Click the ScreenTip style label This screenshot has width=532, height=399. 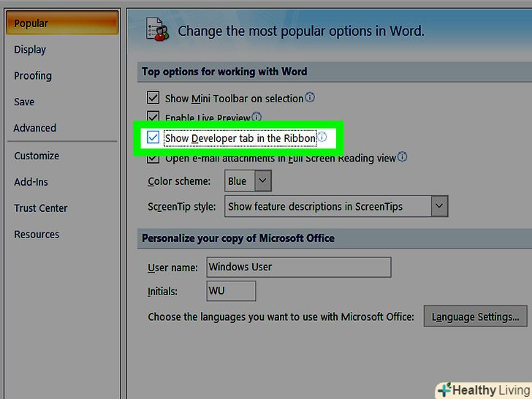(x=182, y=207)
